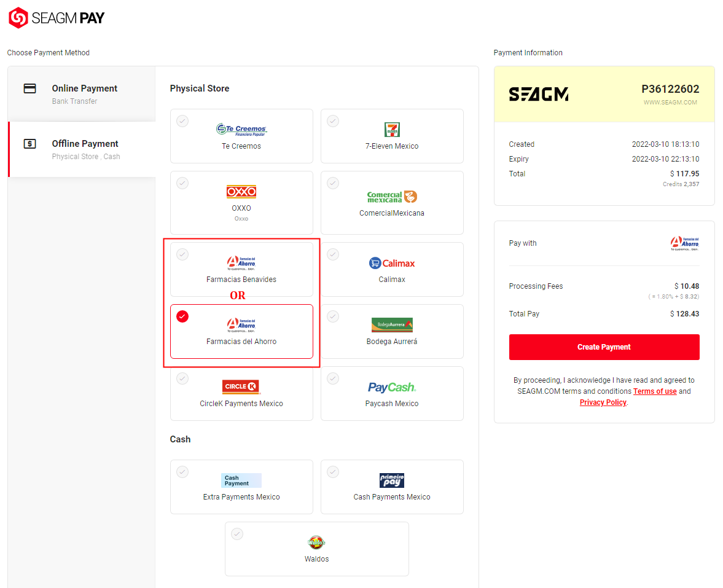Click the Processing Fees amount $ 10.48
Viewport: 723px width, 588px height.
coord(687,286)
